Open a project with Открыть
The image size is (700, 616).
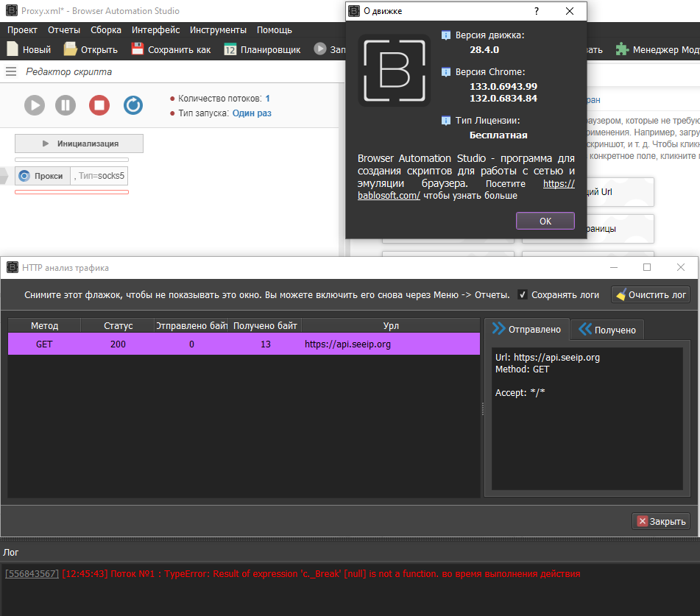91,49
